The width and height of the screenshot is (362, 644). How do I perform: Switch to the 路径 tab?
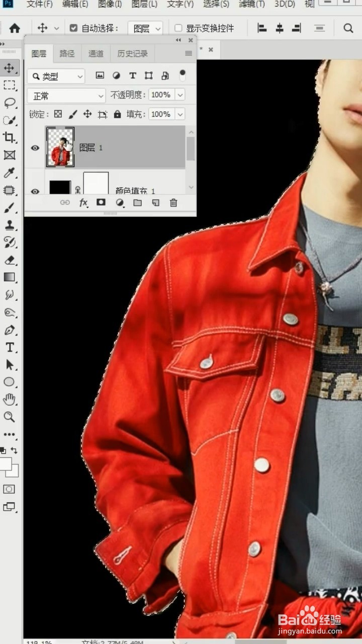click(67, 53)
